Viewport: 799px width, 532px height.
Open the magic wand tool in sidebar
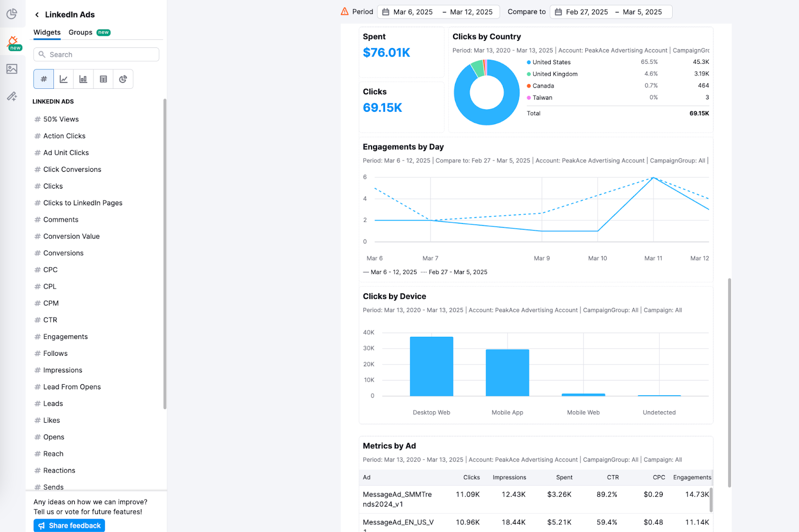(12, 96)
